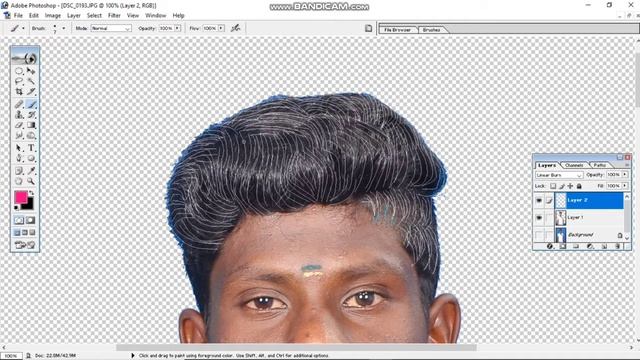The width and height of the screenshot is (640, 360).
Task: Open the Layer menu
Action: (x=74, y=16)
